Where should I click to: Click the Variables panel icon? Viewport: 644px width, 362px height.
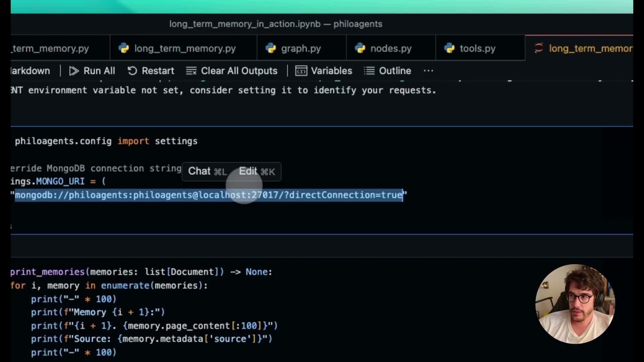[x=301, y=71]
